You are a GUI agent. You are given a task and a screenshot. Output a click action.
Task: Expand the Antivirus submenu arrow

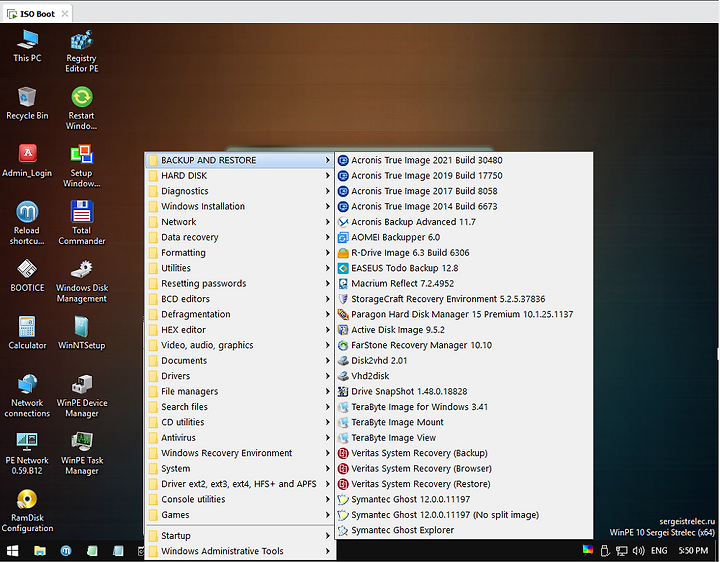point(327,438)
